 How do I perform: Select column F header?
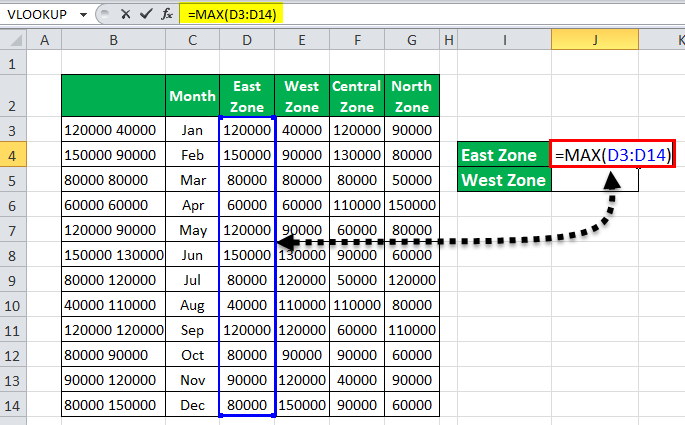(357, 40)
